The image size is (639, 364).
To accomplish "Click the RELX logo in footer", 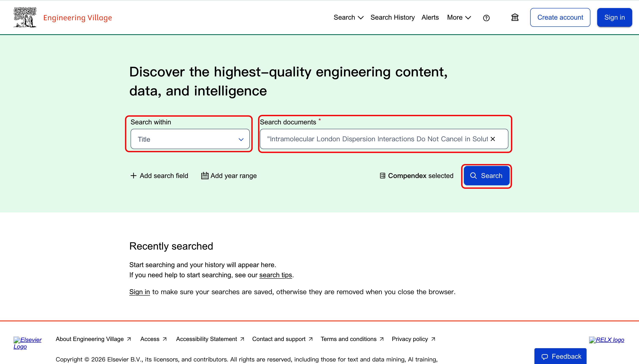I will pyautogui.click(x=606, y=340).
